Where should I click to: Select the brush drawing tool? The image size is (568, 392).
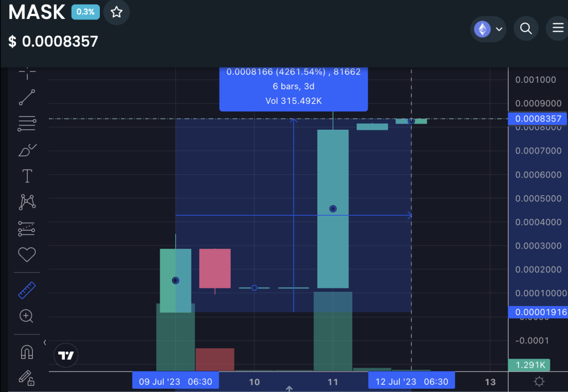click(x=27, y=150)
